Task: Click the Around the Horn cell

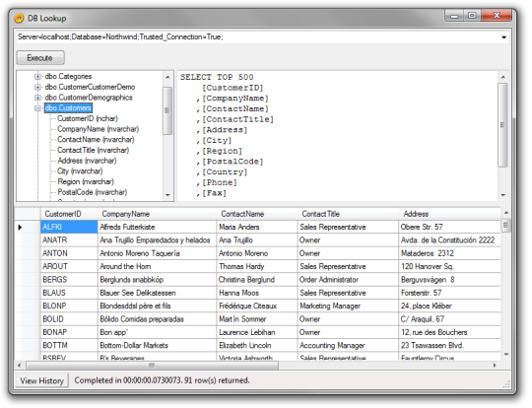Action: click(157, 267)
